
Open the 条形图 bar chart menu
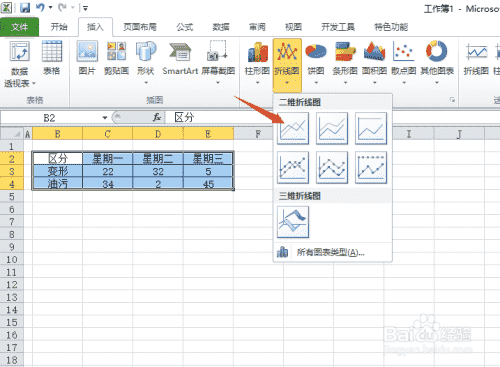345,63
